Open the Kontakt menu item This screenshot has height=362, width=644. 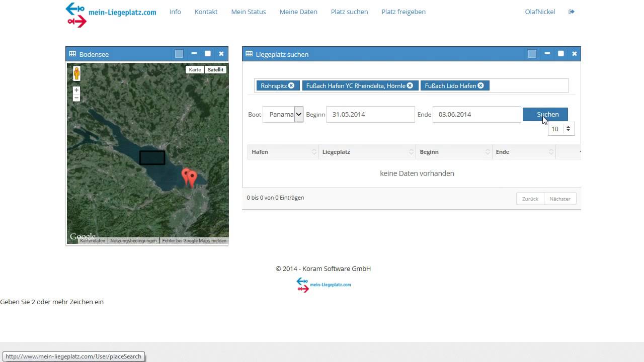point(206,12)
